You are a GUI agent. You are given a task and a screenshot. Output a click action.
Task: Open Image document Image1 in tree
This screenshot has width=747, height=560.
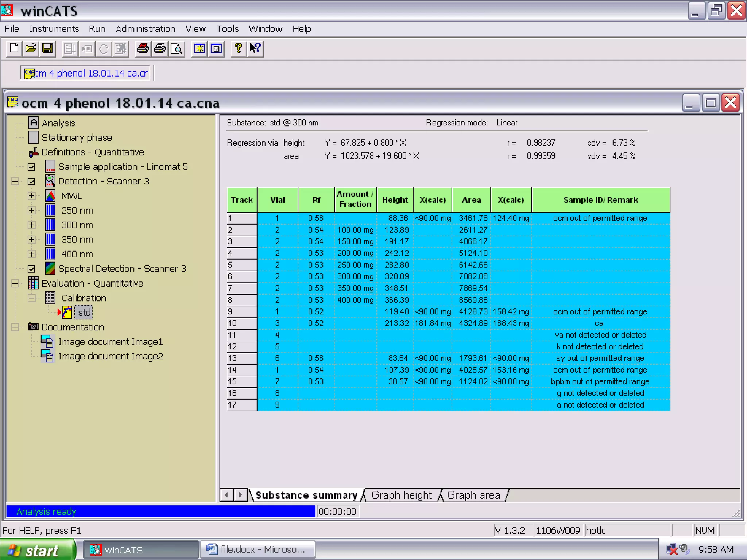pyautogui.click(x=110, y=342)
